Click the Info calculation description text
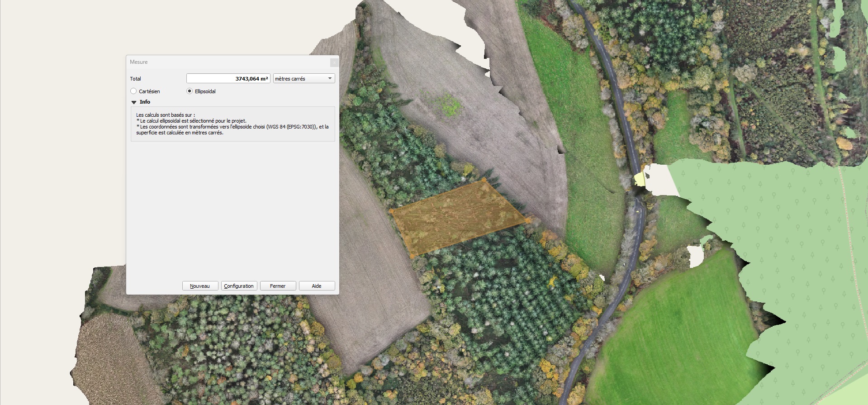868x405 pixels. (x=232, y=124)
